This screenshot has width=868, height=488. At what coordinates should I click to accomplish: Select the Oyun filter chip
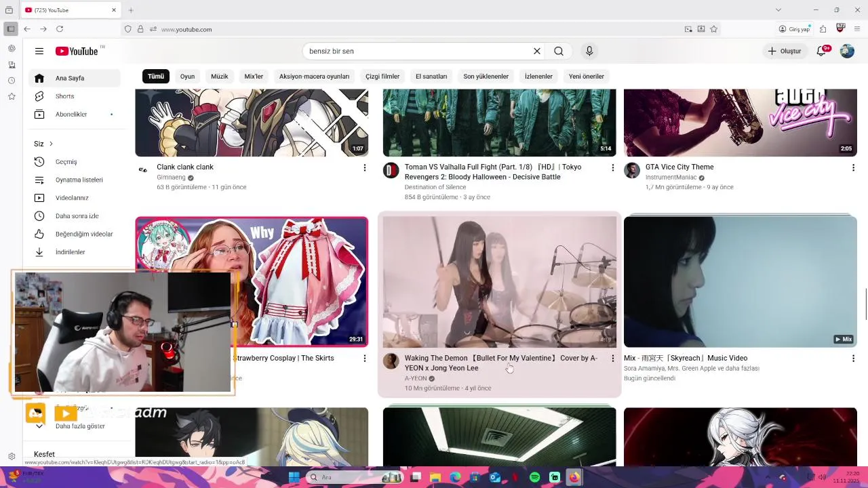point(188,77)
